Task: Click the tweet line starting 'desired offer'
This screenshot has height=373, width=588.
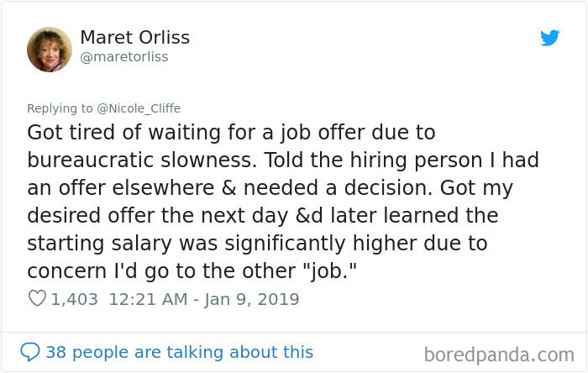Action: tap(262, 216)
